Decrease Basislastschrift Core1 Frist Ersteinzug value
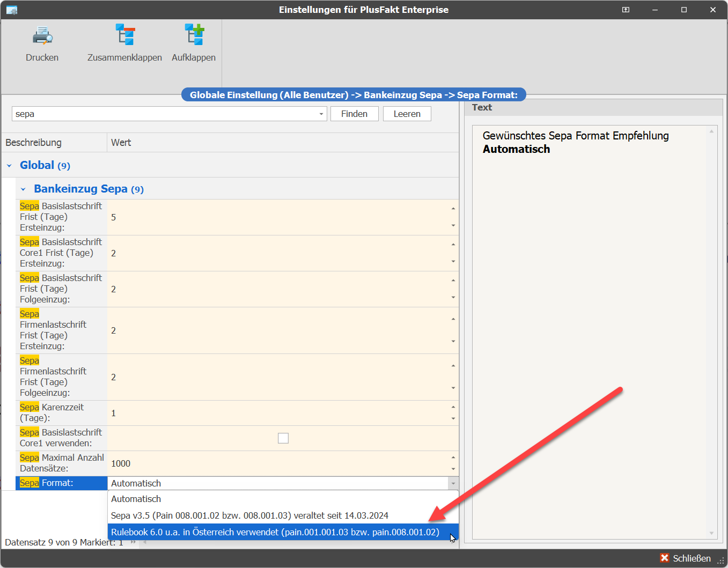The width and height of the screenshot is (728, 568). point(453,262)
